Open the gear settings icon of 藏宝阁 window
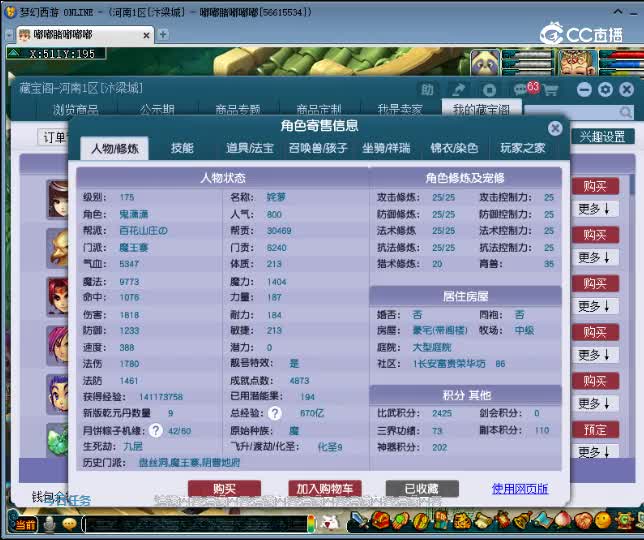 605,90
